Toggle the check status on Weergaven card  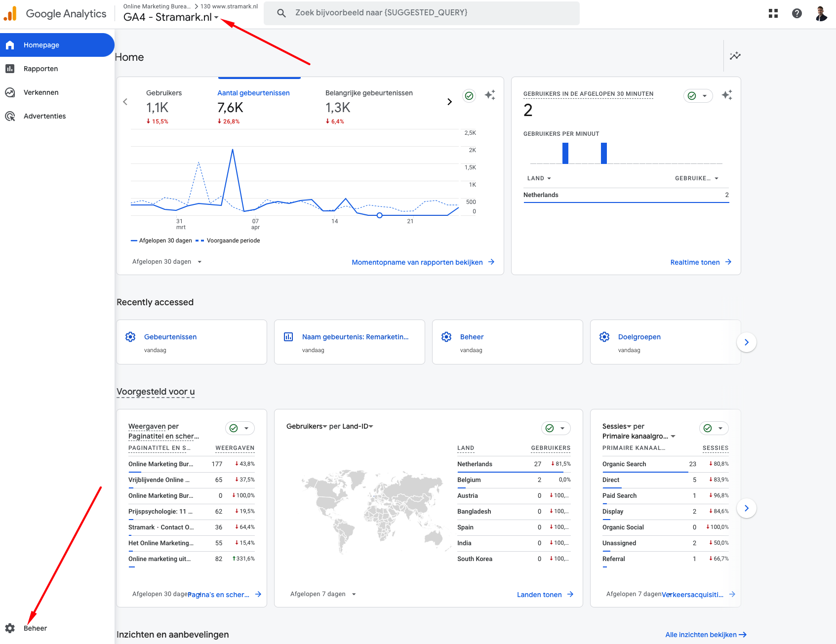click(x=234, y=428)
